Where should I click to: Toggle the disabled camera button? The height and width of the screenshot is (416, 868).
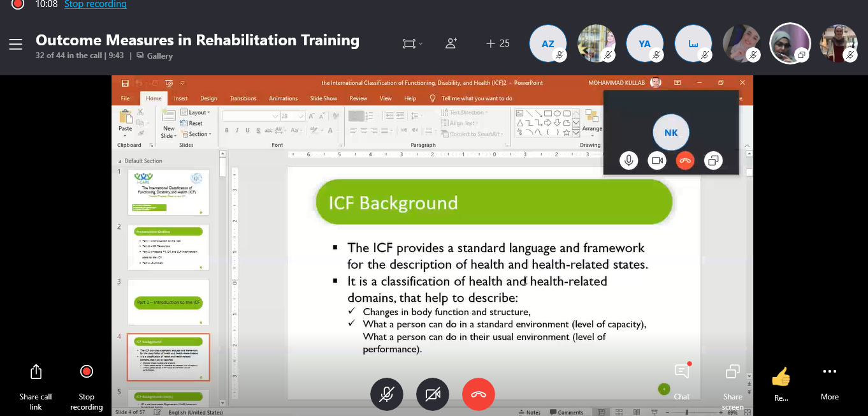click(433, 394)
